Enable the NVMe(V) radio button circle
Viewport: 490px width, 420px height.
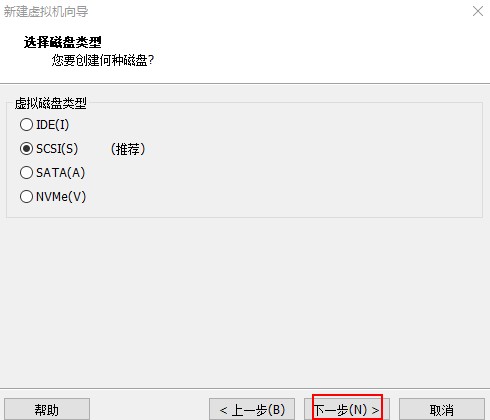tap(26, 197)
